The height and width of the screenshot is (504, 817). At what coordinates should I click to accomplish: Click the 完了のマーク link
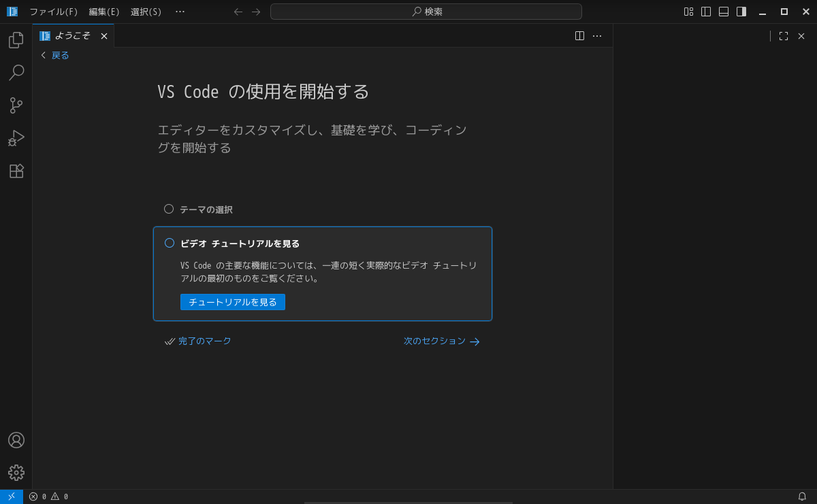click(198, 341)
